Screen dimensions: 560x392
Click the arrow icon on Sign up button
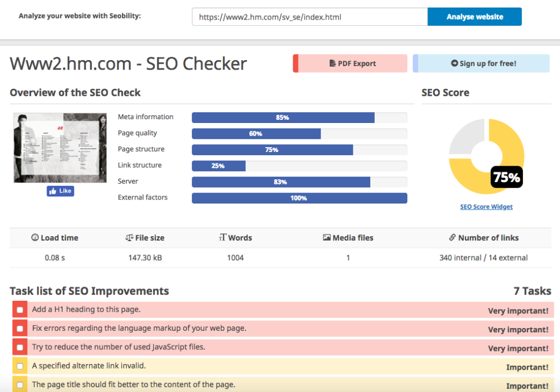(x=454, y=63)
